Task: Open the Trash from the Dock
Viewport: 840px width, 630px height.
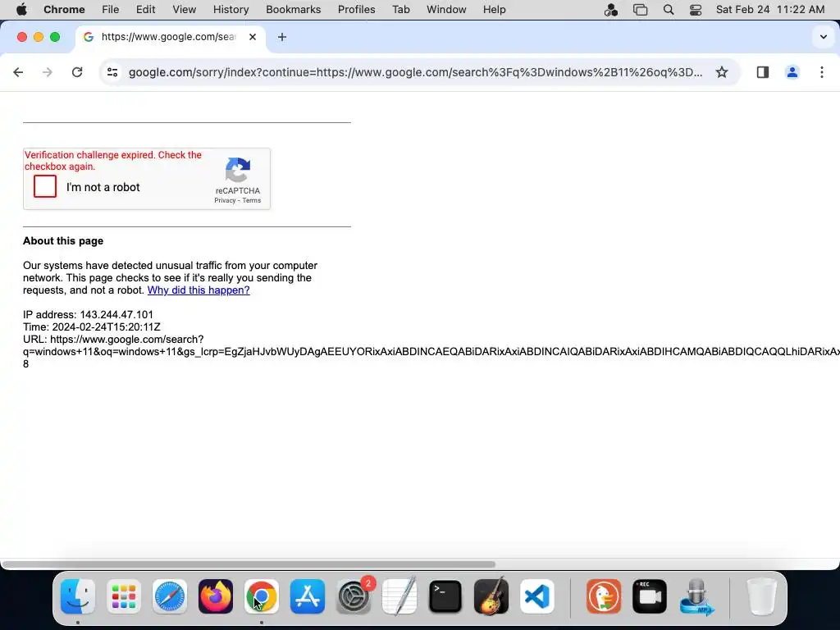Action: pos(762,596)
